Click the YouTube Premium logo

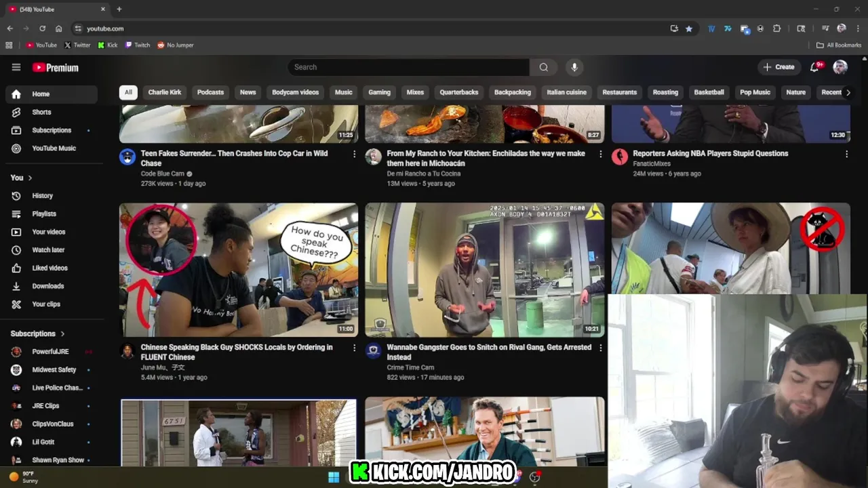[x=56, y=67]
